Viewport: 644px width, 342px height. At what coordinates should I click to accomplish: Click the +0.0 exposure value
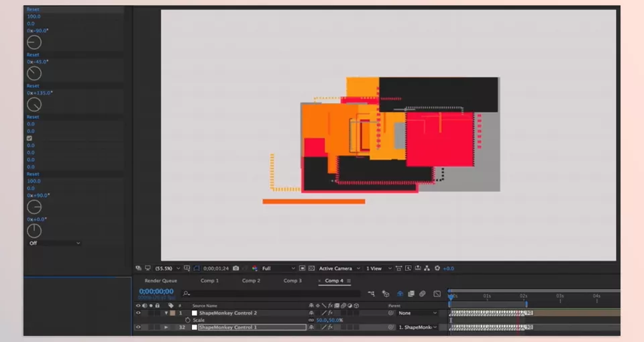pyautogui.click(x=449, y=268)
